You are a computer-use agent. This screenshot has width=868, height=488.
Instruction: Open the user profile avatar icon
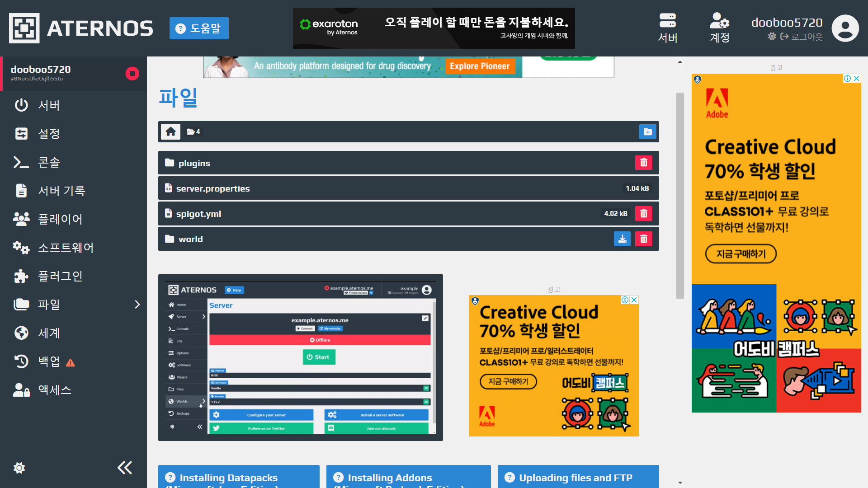pyautogui.click(x=844, y=28)
